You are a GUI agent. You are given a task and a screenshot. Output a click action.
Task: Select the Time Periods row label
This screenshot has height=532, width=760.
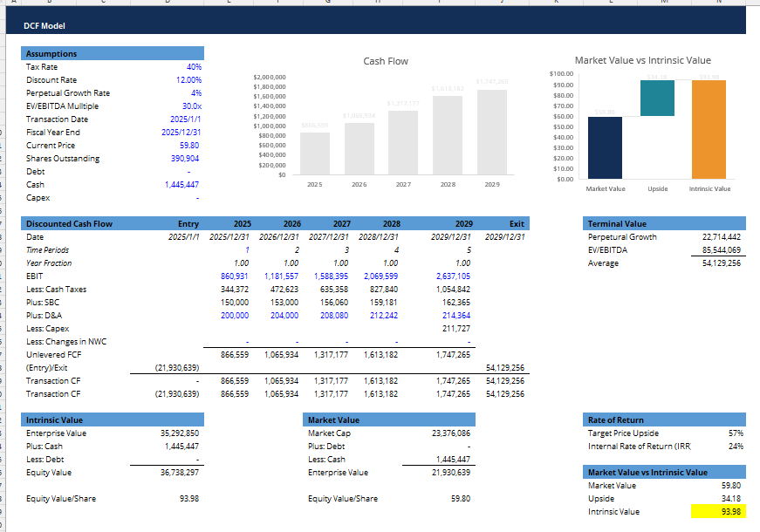point(47,250)
